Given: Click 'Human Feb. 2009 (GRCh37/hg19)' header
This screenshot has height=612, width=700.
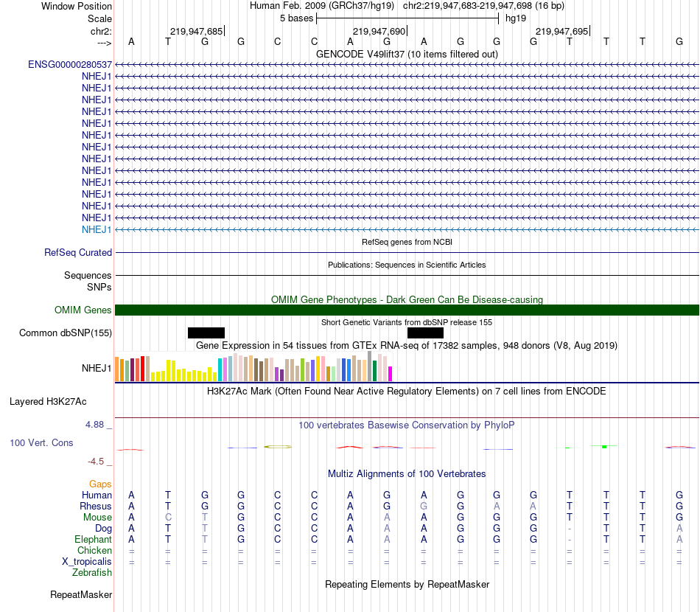Looking at the screenshot, I should pos(322,6).
